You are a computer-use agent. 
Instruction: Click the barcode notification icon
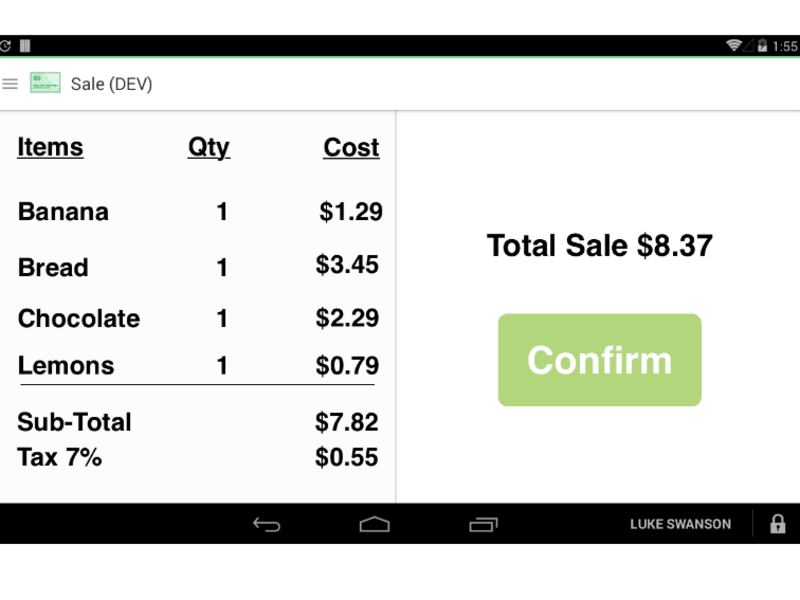[x=25, y=46]
